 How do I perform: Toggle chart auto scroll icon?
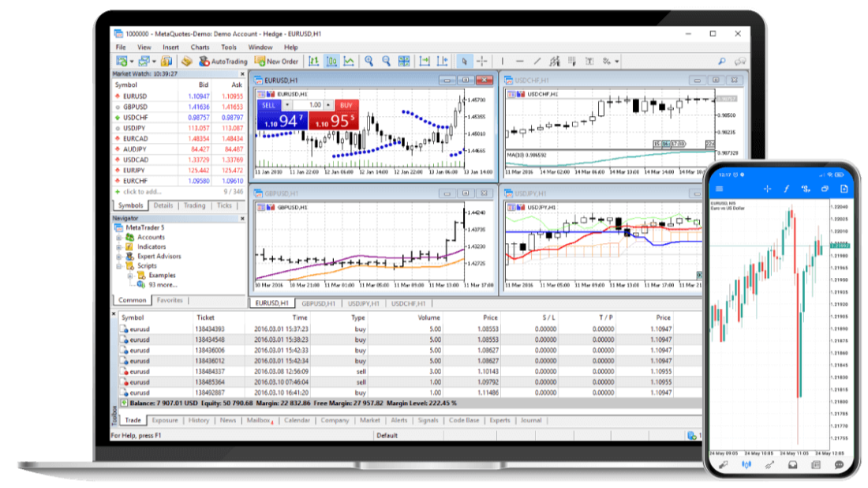(x=425, y=62)
